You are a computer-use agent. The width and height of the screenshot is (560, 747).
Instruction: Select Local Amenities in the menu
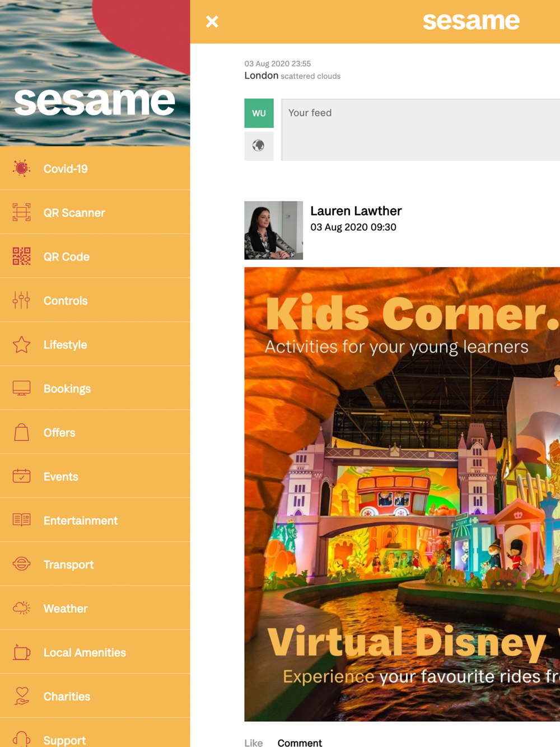point(95,652)
